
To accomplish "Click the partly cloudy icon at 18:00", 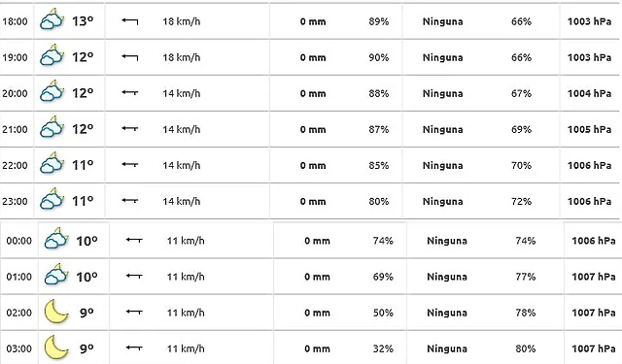I will tap(52, 19).
